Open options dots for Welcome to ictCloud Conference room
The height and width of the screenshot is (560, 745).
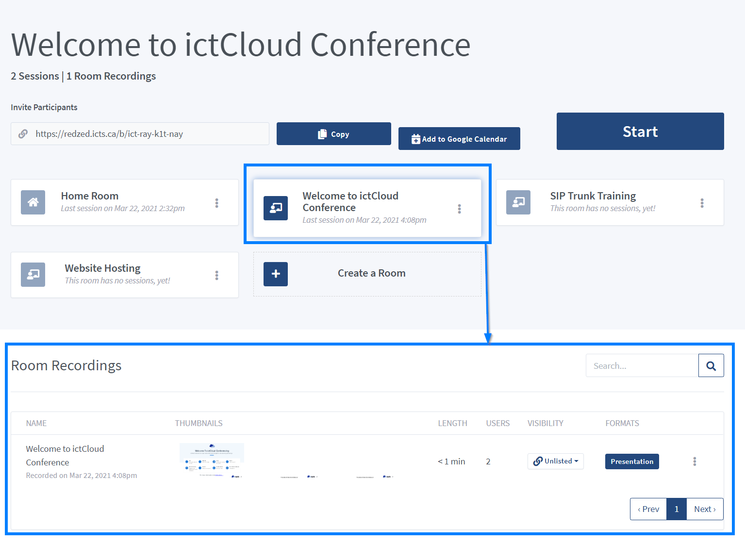(459, 209)
